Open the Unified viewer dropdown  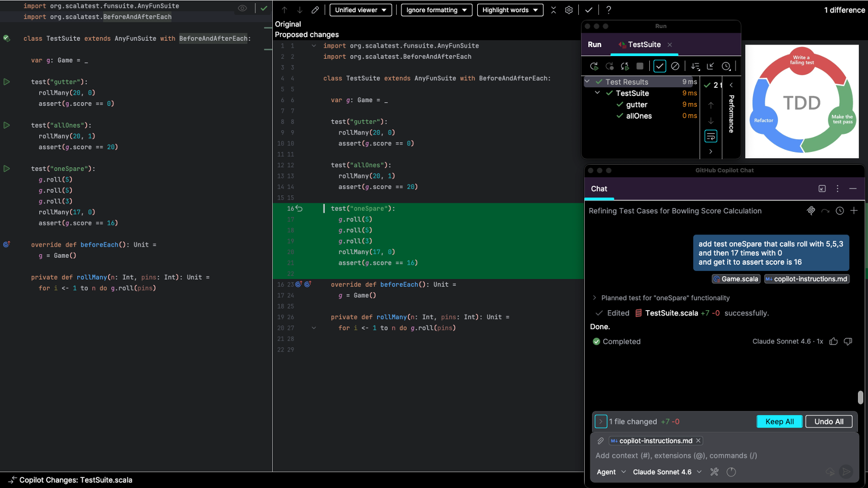coord(361,10)
